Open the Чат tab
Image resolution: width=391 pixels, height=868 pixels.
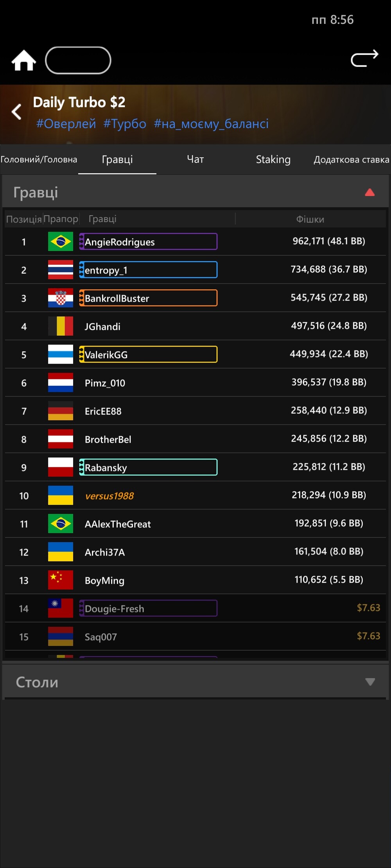(195, 159)
